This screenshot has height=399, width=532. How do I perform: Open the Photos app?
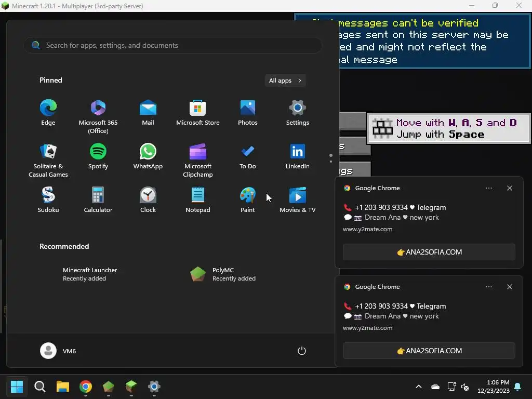(248, 113)
